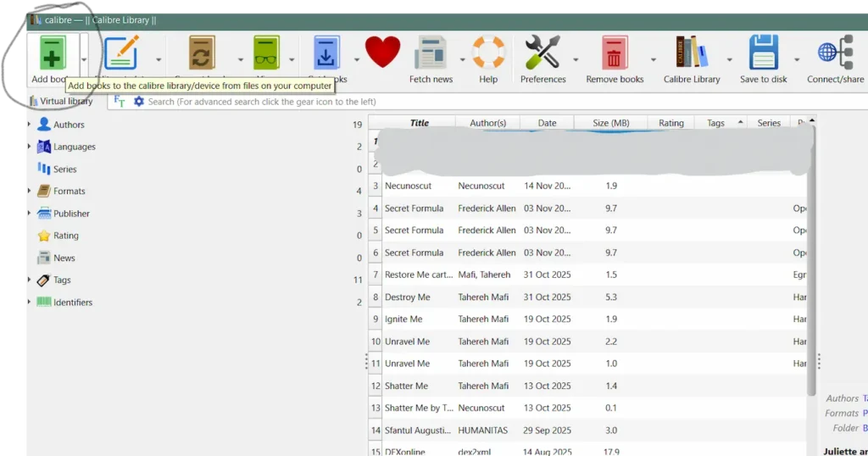Select the Ignite Me book
This screenshot has height=456, width=868.
(x=403, y=320)
